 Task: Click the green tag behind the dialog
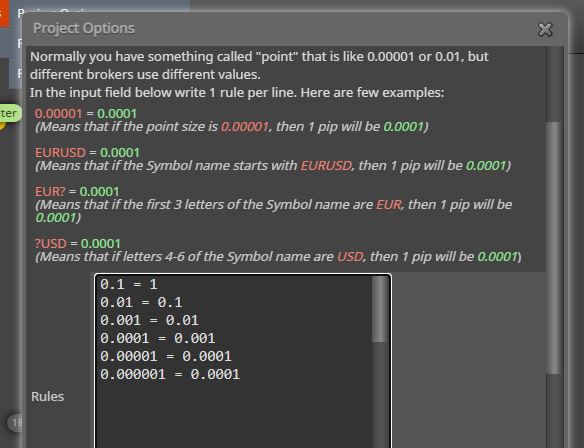(x=10, y=113)
